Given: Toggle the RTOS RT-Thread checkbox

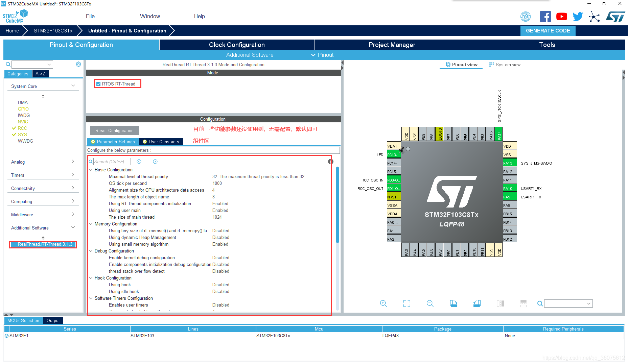Looking at the screenshot, I should (98, 84).
